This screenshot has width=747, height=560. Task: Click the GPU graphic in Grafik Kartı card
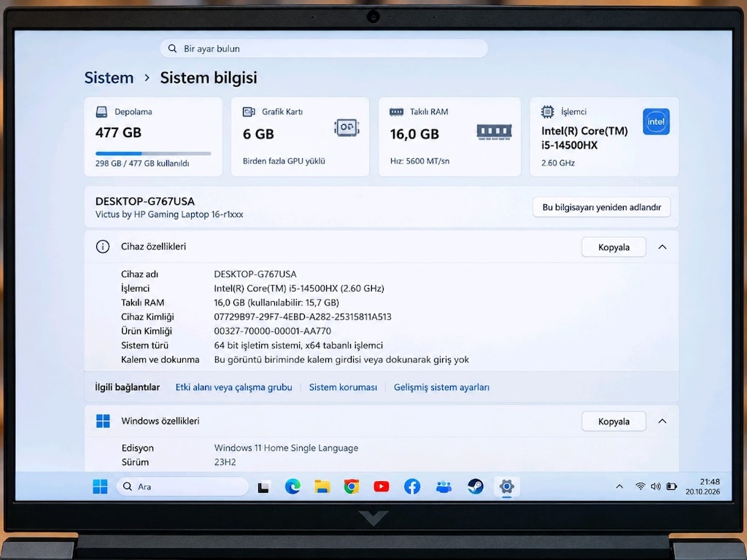(347, 128)
